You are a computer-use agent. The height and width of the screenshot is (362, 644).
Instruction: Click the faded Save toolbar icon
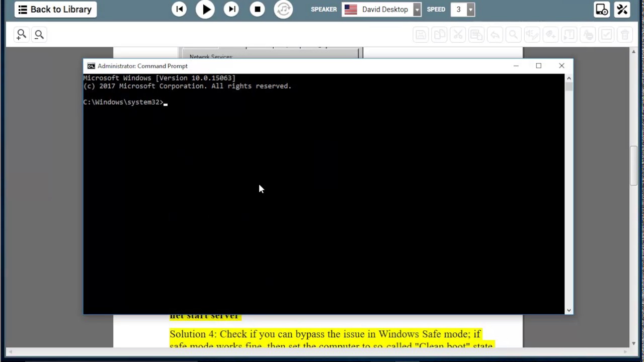(x=421, y=35)
